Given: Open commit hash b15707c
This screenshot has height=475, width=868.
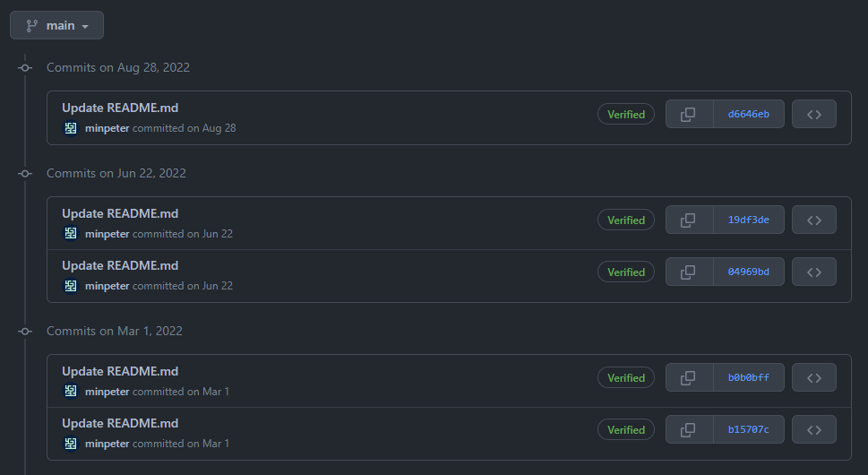Looking at the screenshot, I should coord(749,430).
